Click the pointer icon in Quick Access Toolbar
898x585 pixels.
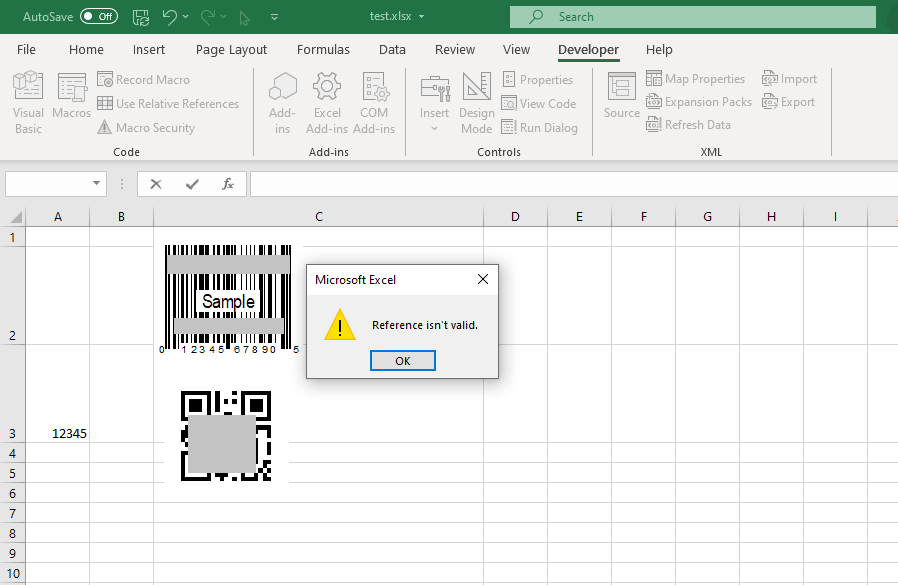point(245,18)
